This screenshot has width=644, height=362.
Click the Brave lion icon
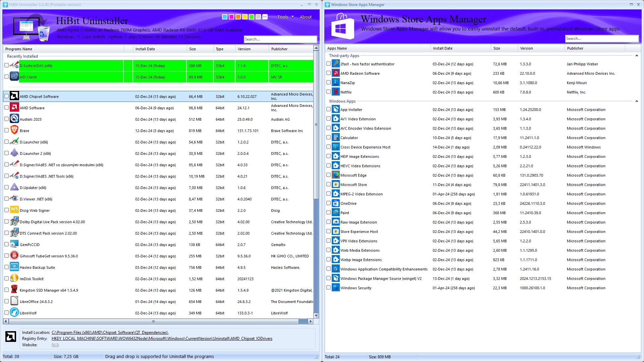14,130
